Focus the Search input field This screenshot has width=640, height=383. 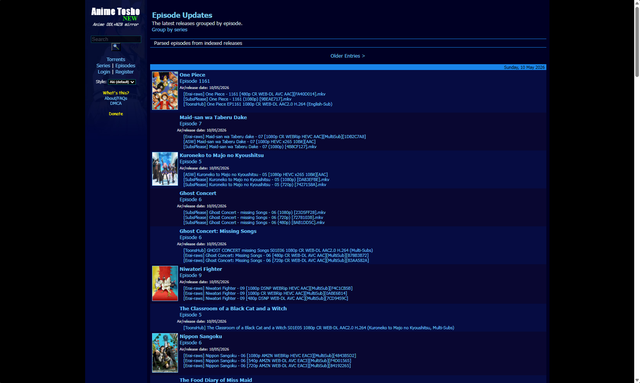tap(116, 39)
